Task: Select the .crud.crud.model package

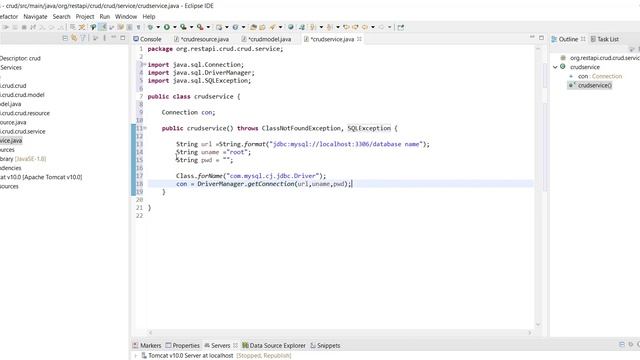Action: pyautogui.click(x=22, y=95)
